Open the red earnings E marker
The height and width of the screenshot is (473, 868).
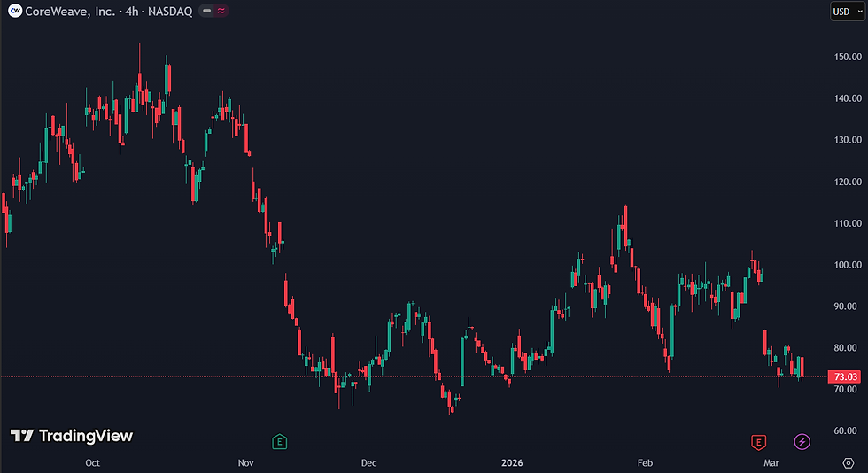click(758, 441)
